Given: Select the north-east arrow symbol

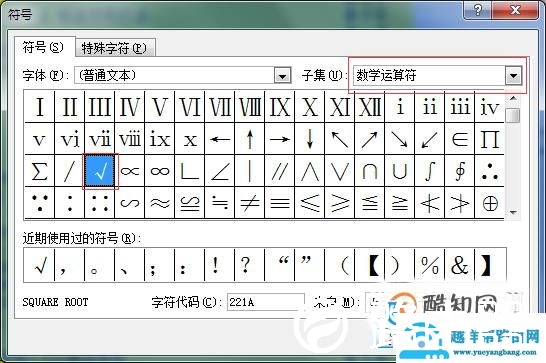Looking at the screenshot, I should pyautogui.click(x=369, y=139).
